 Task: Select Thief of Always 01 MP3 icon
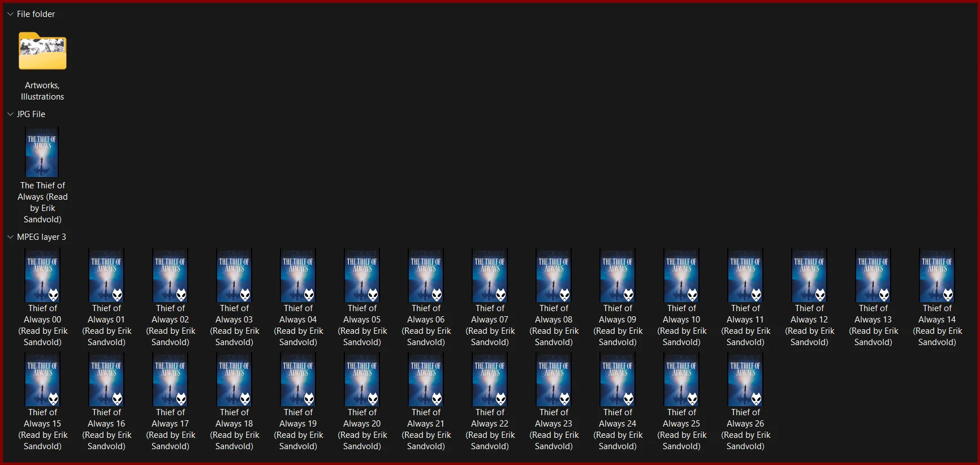coord(106,275)
